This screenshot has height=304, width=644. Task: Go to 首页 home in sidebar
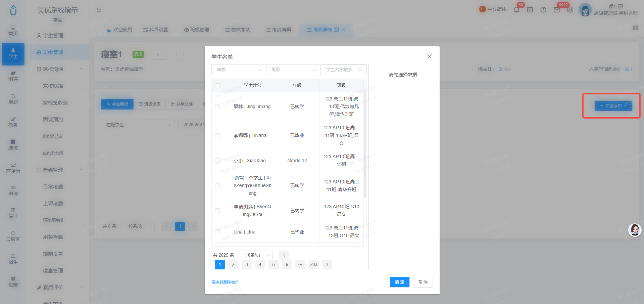(x=13, y=31)
